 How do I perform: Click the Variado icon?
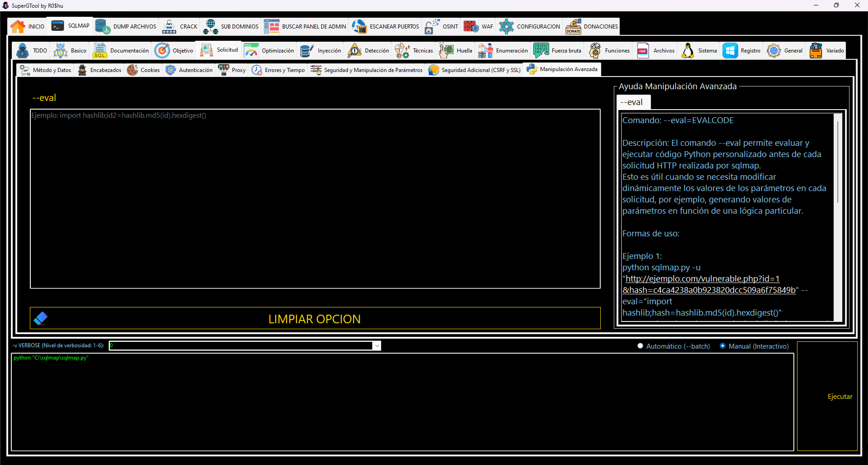click(x=816, y=51)
